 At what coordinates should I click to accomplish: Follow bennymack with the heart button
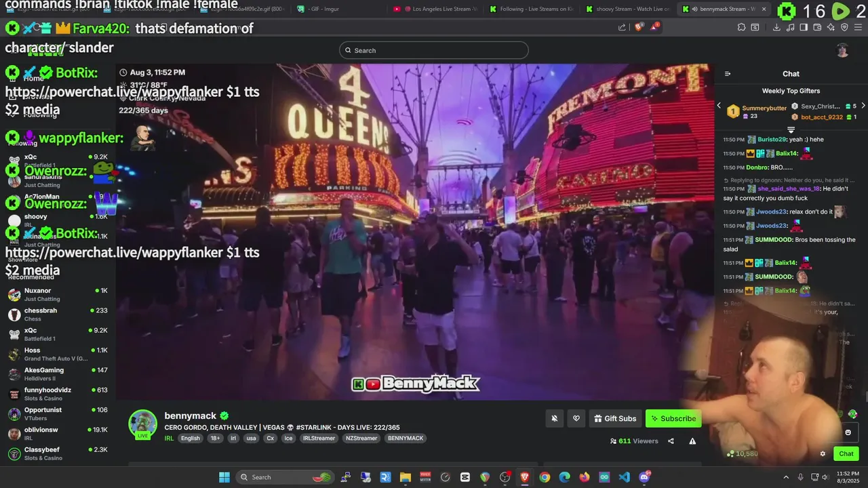pyautogui.click(x=576, y=419)
